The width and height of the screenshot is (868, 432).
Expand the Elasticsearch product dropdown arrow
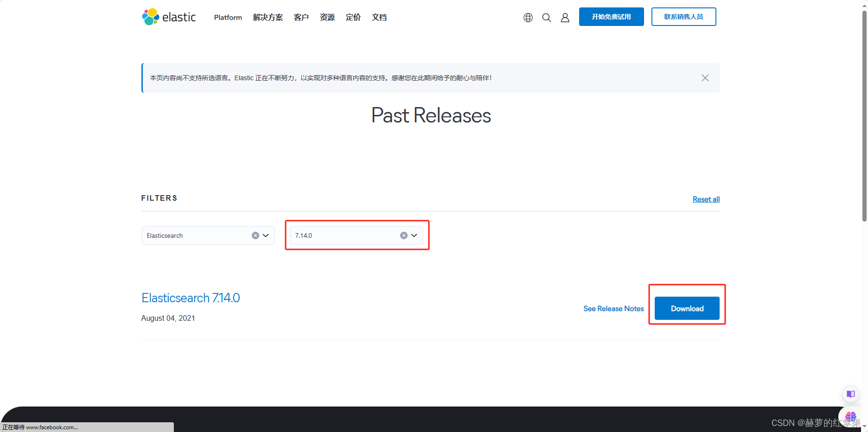click(x=266, y=235)
